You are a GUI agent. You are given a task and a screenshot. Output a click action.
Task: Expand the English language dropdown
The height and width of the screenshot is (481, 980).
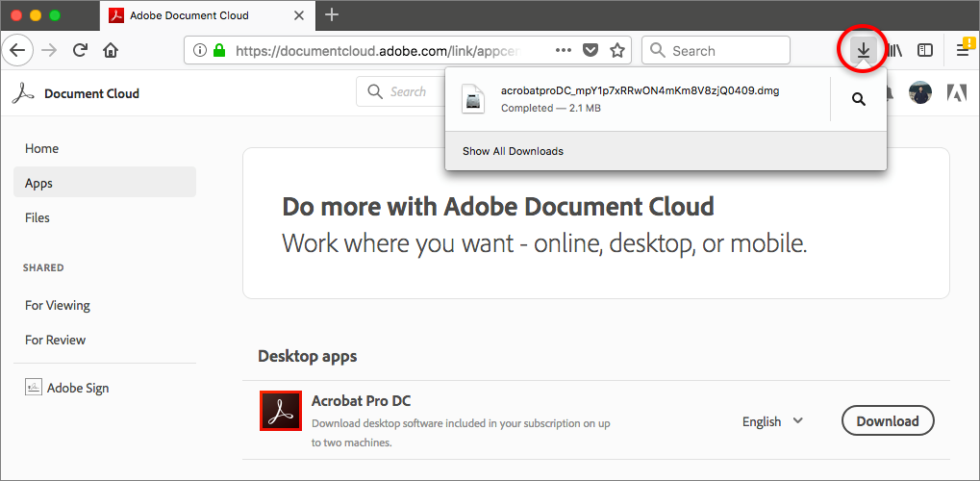click(772, 421)
